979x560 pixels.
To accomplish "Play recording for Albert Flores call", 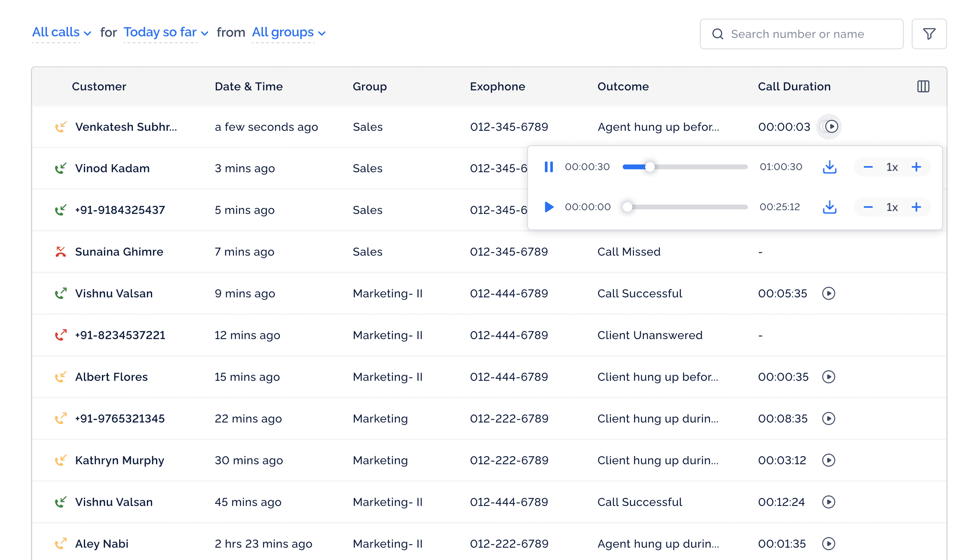I will (x=828, y=377).
